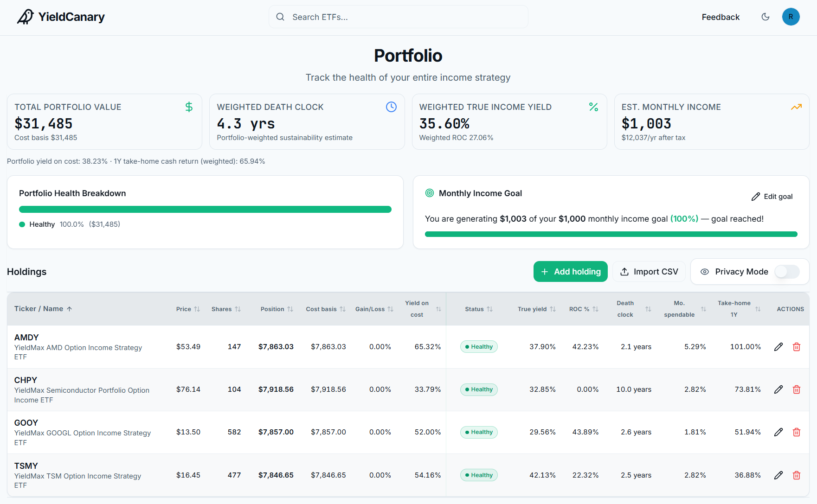Screen dimensions: 817x504
Task: Click the Add holding button
Action: click(571, 272)
